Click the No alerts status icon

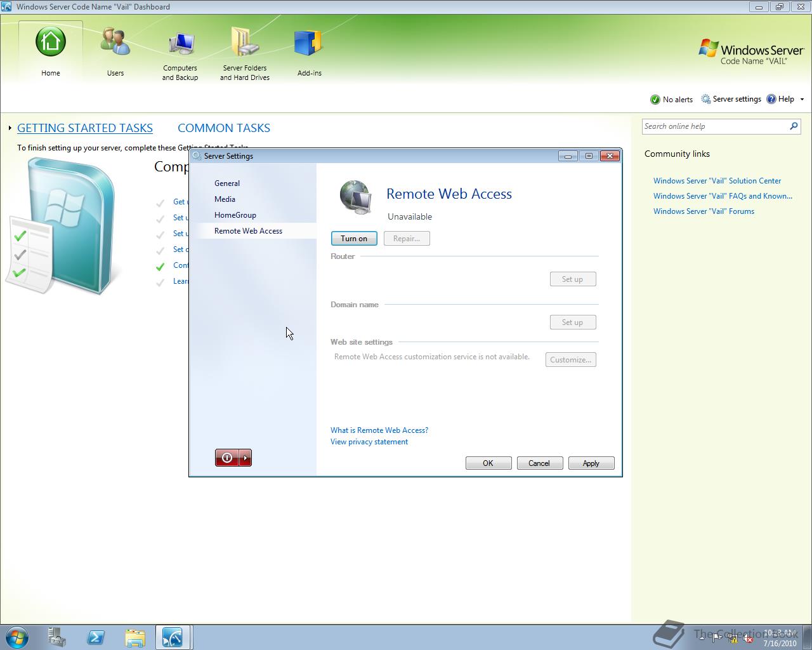point(655,100)
